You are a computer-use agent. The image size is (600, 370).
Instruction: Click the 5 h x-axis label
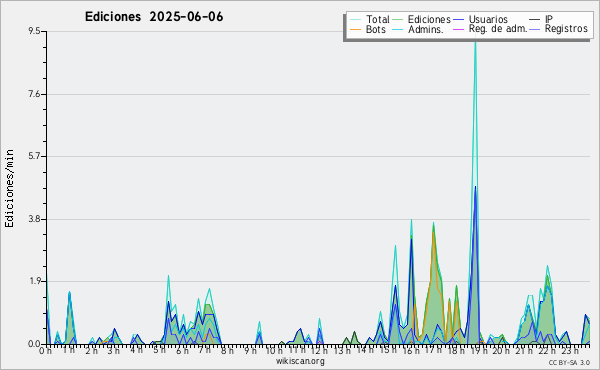click(x=159, y=350)
